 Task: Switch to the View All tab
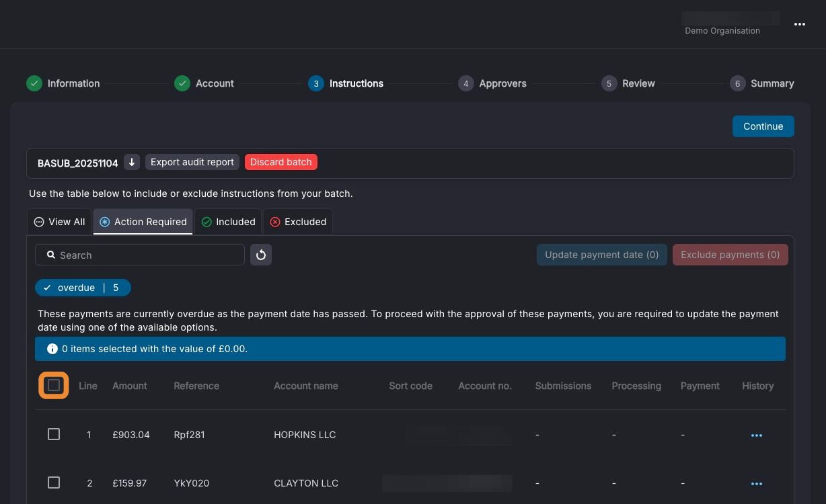click(59, 222)
